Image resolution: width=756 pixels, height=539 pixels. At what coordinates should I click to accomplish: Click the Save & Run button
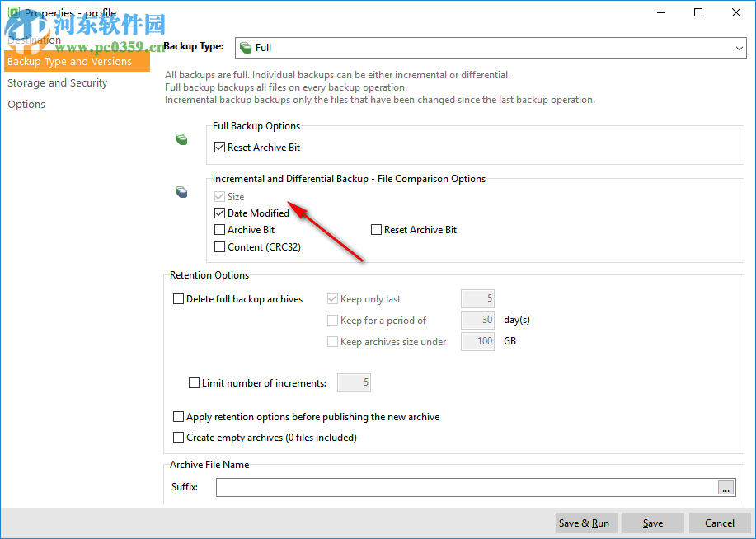[x=586, y=523]
